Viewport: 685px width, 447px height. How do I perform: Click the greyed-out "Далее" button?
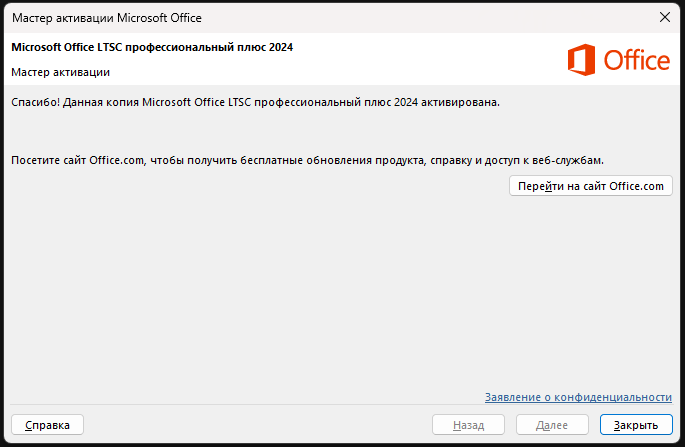(x=552, y=425)
